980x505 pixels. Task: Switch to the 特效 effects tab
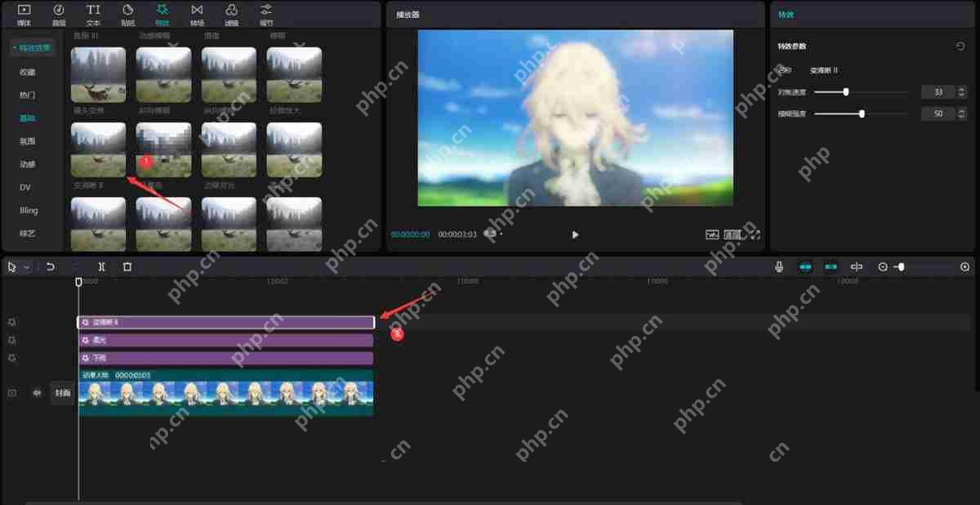(x=163, y=14)
